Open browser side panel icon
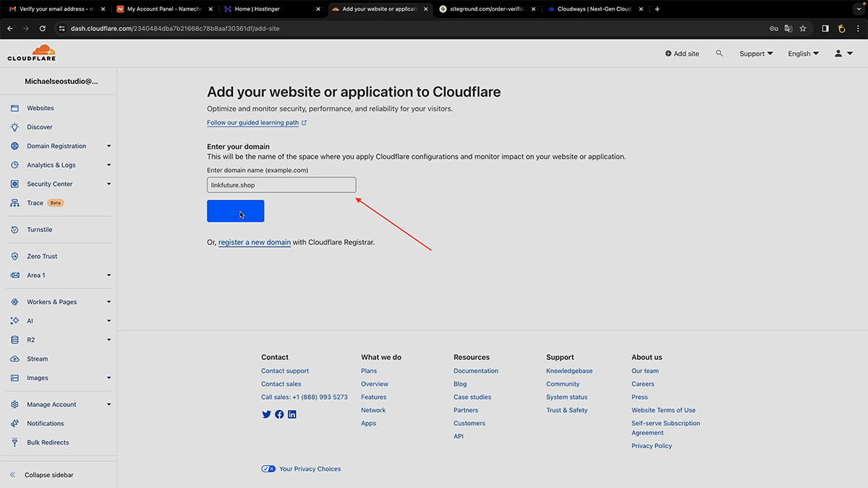This screenshot has height=488, width=868. (x=825, y=28)
